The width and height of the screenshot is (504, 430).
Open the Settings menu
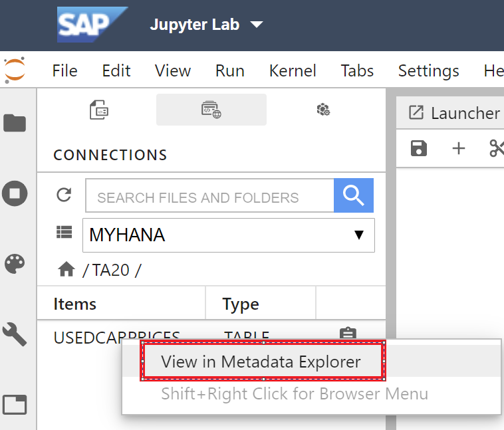pyautogui.click(x=428, y=70)
